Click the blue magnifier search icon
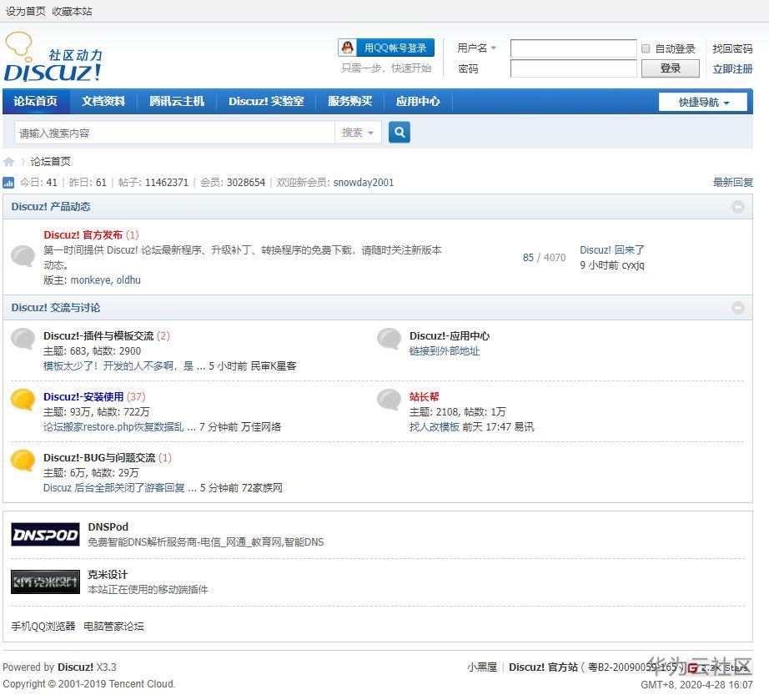The image size is (769, 700). [399, 132]
